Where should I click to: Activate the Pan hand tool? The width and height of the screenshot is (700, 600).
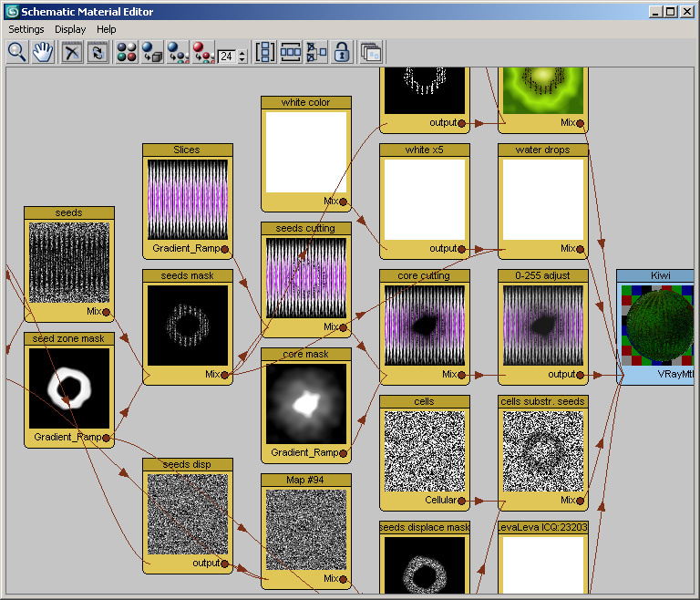coord(42,52)
